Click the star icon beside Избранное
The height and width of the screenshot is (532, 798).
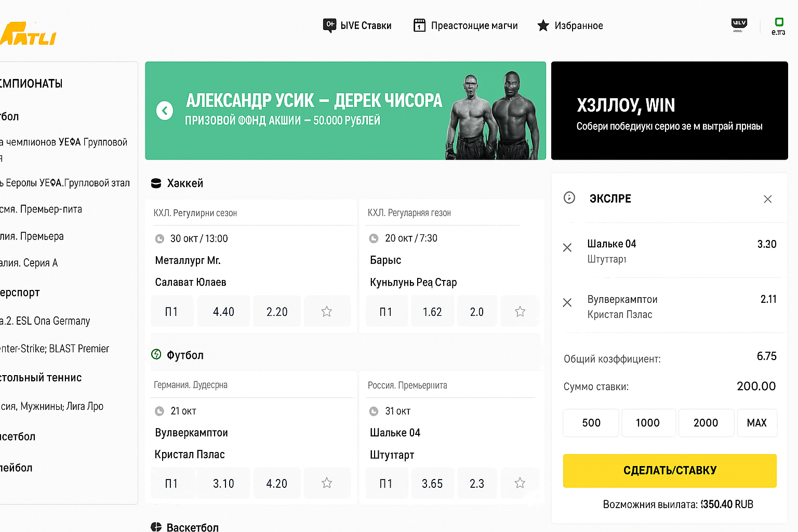pyautogui.click(x=543, y=25)
